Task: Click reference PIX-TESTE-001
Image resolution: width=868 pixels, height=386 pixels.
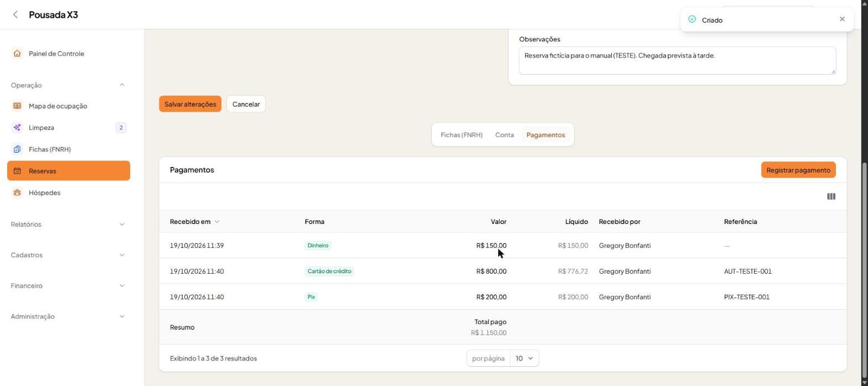Action: [746, 297]
